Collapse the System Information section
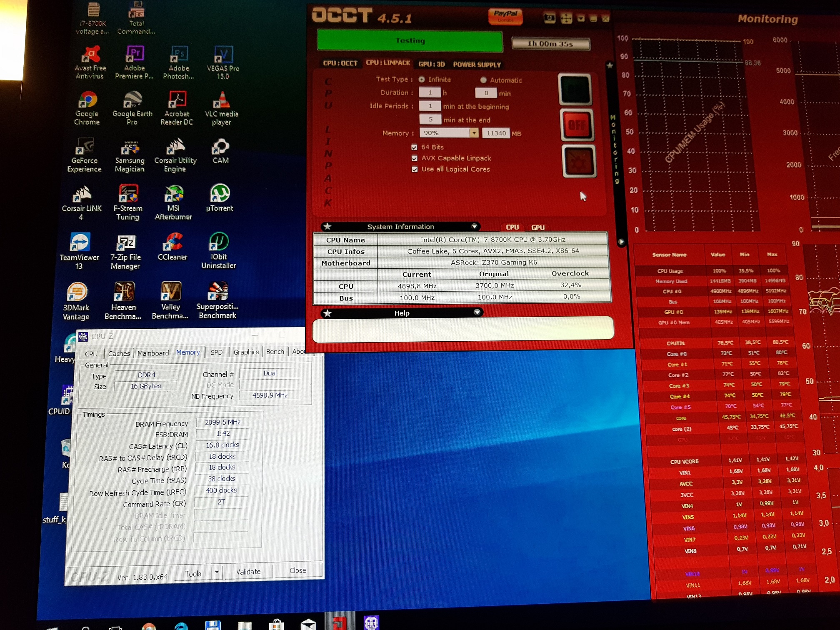The height and width of the screenshot is (630, 840). (474, 226)
